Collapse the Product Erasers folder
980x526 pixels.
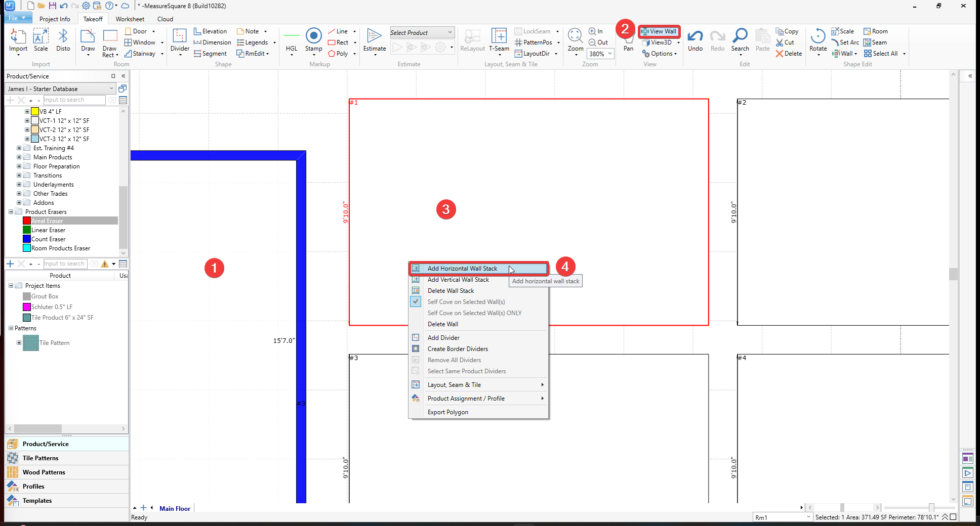11,212
